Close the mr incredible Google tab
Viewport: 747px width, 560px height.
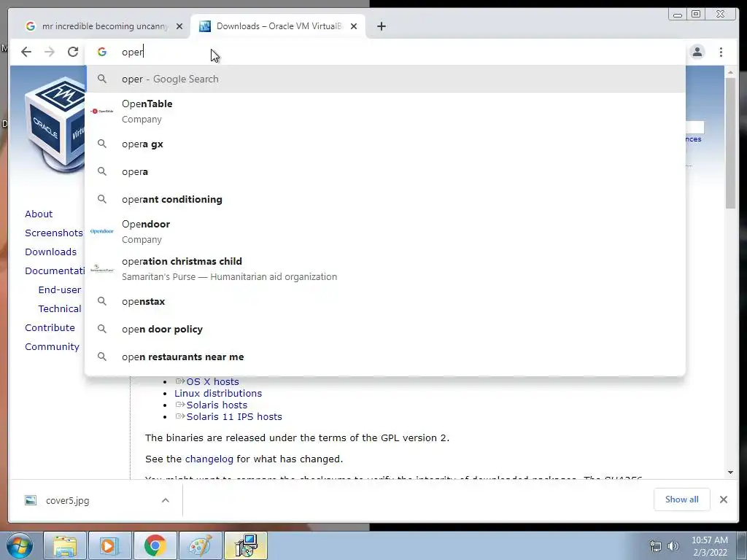(179, 26)
